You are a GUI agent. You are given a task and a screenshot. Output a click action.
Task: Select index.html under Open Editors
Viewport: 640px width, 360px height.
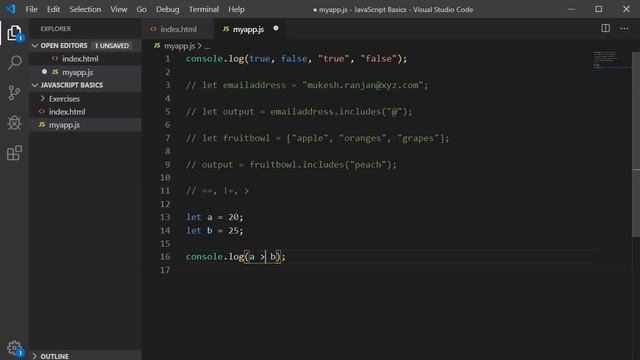pyautogui.click(x=86, y=58)
